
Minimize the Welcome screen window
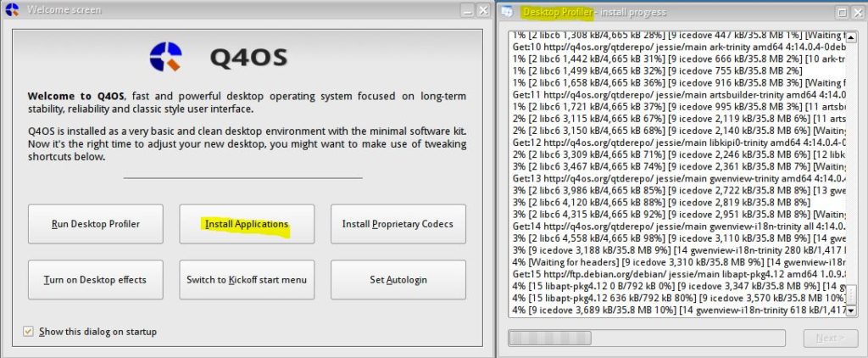click(468, 10)
